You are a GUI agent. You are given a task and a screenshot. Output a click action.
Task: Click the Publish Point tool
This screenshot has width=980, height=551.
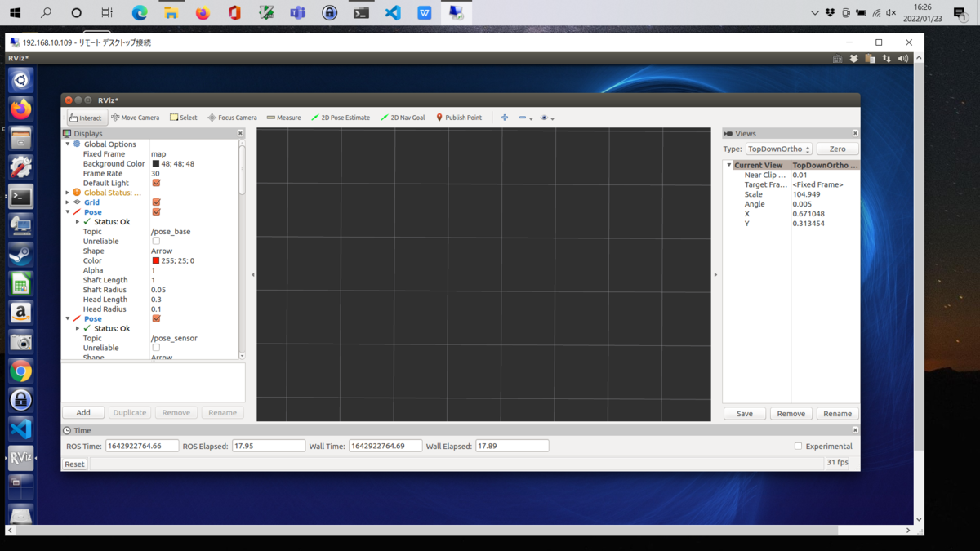(x=458, y=118)
